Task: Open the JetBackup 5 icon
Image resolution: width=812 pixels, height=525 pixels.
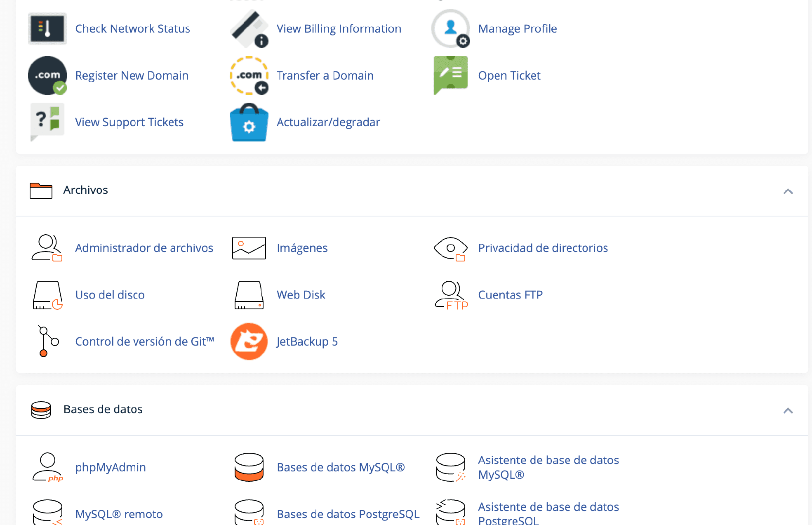Action: pyautogui.click(x=249, y=341)
